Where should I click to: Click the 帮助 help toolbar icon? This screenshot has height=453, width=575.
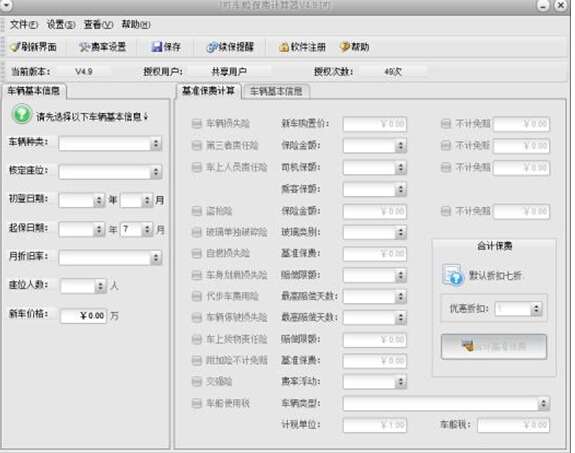pyautogui.click(x=345, y=47)
